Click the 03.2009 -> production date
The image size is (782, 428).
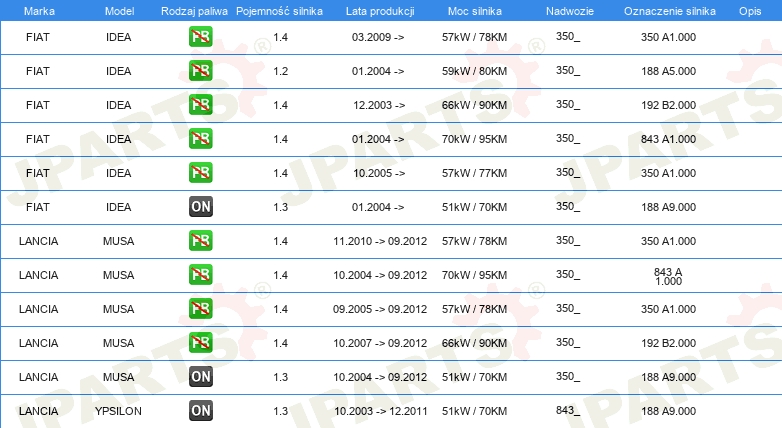click(378, 37)
